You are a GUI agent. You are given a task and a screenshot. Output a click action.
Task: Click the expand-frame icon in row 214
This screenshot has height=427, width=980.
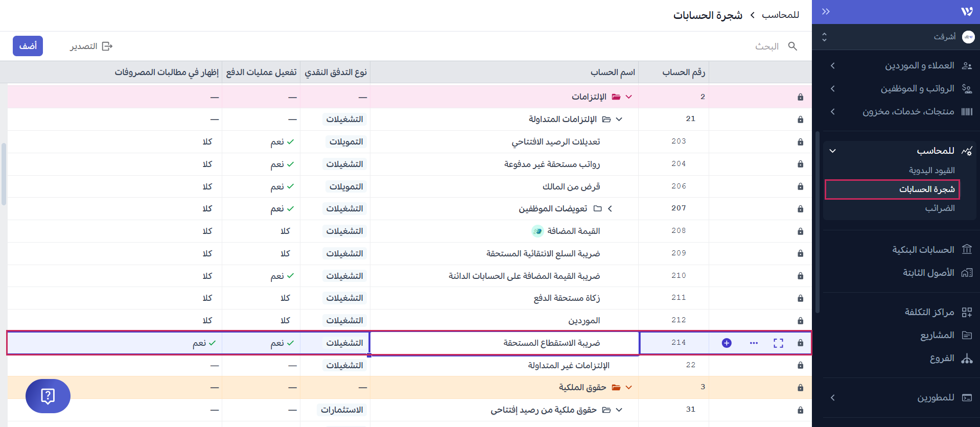[x=778, y=343]
